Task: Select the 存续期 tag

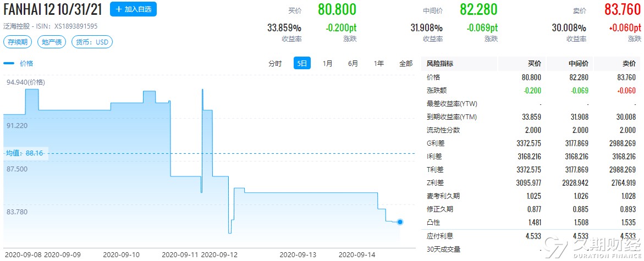Action: point(18,41)
